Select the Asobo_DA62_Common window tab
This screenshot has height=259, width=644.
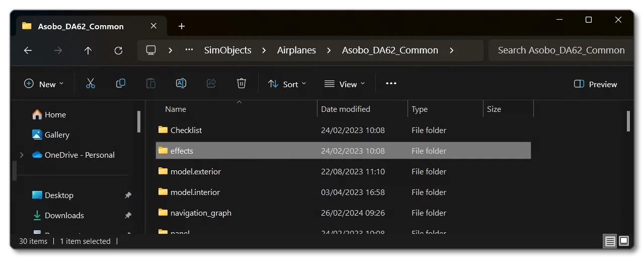pos(90,26)
